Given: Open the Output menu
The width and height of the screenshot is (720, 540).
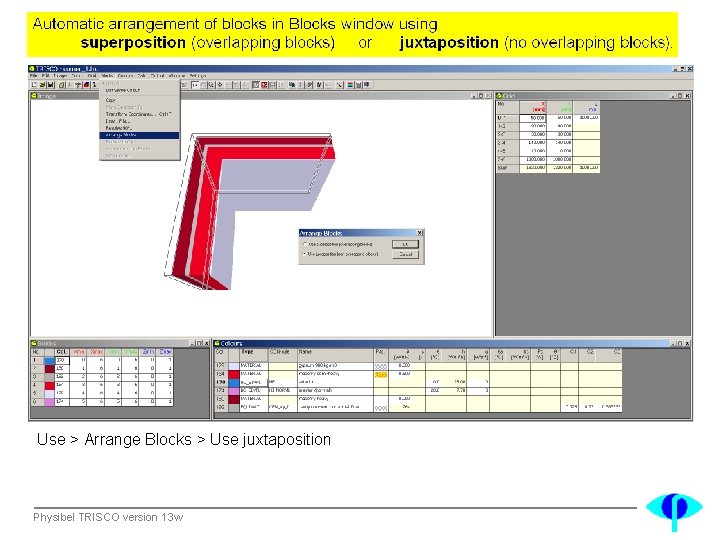Looking at the screenshot, I should click(x=157, y=76).
